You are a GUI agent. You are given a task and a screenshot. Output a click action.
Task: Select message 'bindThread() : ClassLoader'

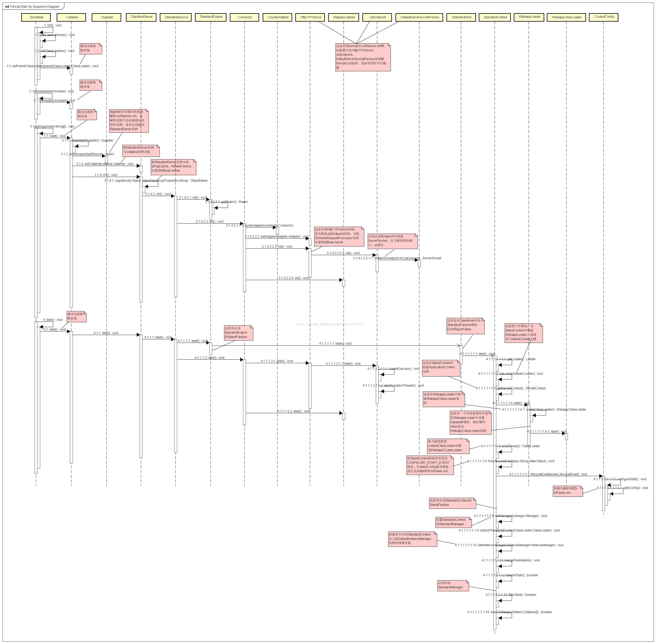point(511,446)
